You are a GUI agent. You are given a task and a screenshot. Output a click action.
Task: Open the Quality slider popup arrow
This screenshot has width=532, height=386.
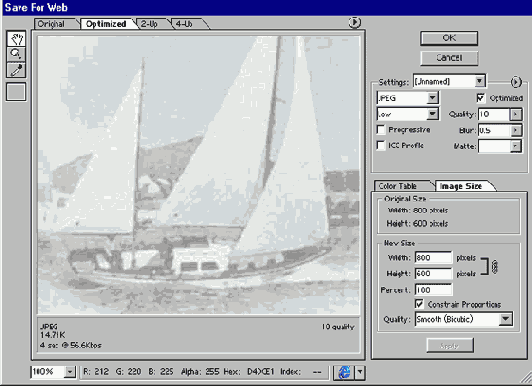[515, 114]
